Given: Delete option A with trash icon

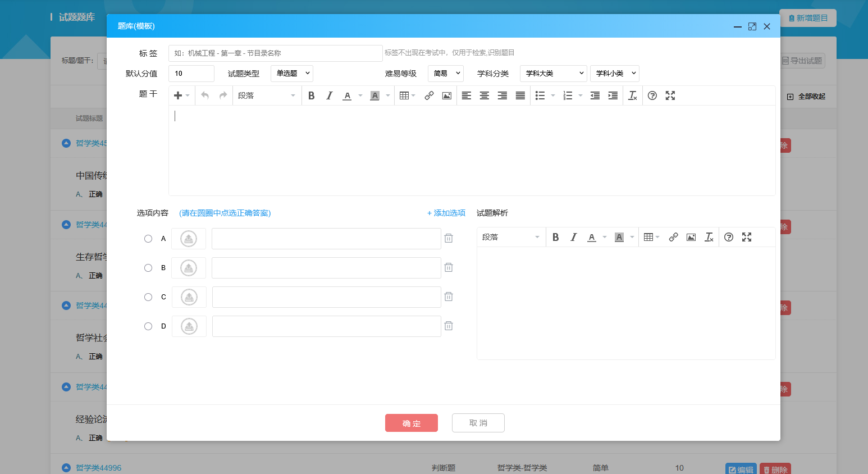Looking at the screenshot, I should tap(449, 239).
